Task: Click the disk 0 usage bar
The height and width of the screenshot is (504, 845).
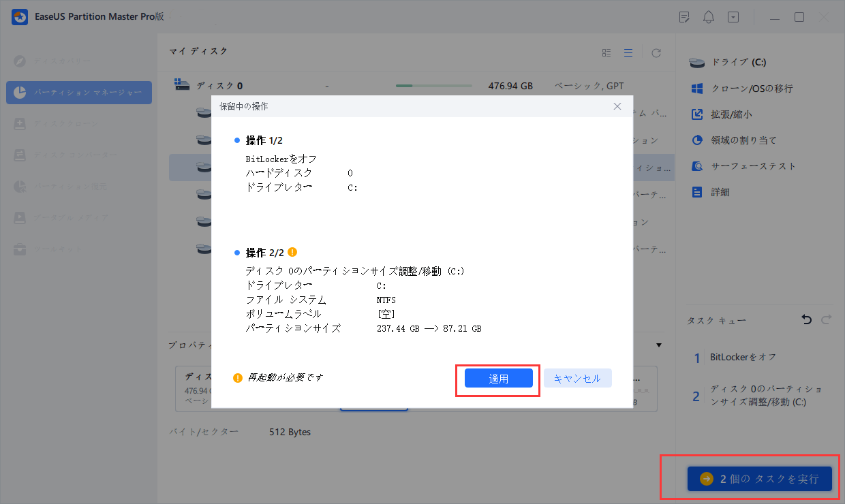Action: tap(434, 85)
